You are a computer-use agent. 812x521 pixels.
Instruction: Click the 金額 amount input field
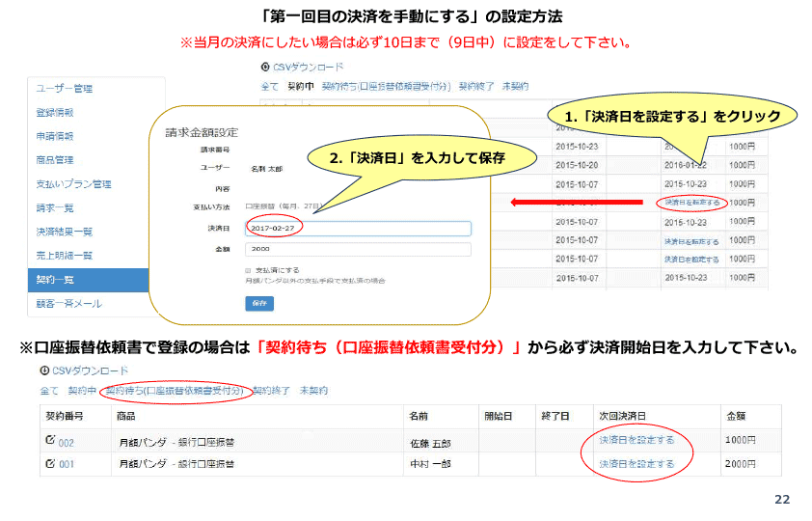(357, 249)
